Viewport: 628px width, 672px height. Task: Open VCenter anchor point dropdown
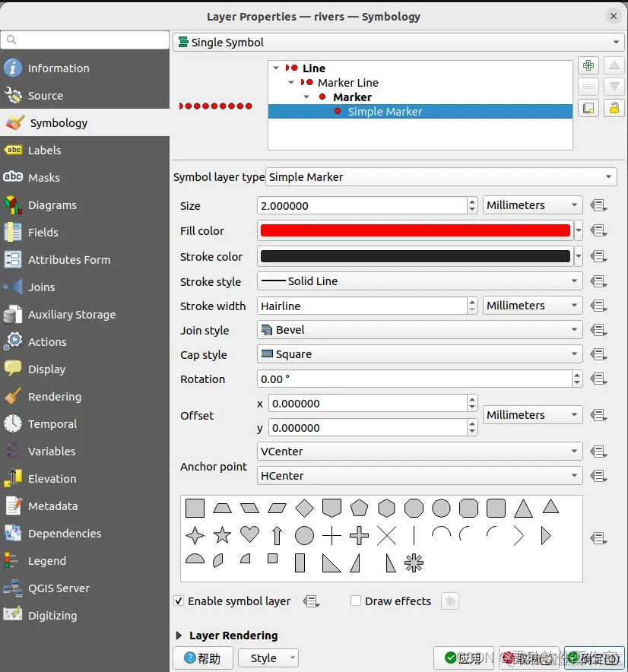click(x=420, y=452)
